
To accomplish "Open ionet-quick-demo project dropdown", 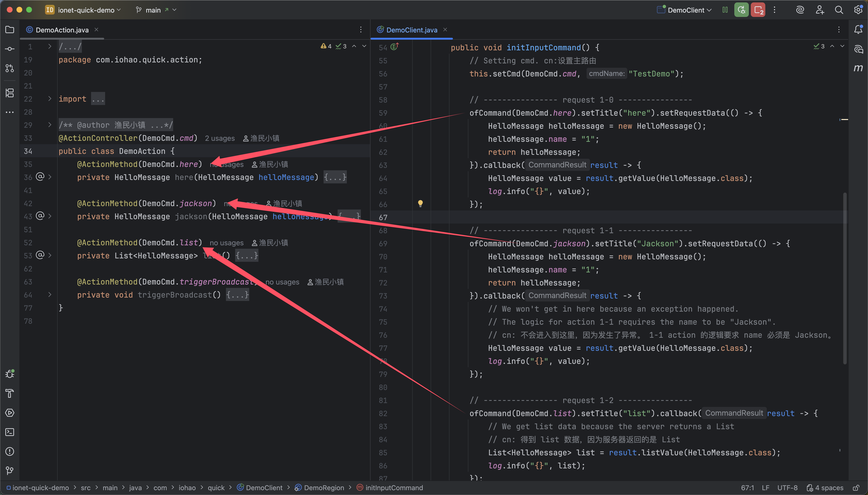I will 86,10.
